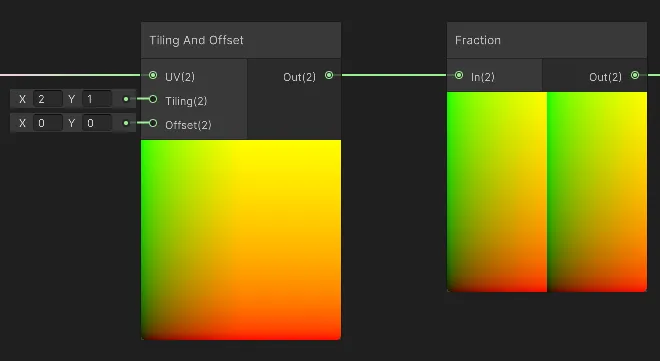Click the Offset(2) port label
The width and height of the screenshot is (660, 361).
tap(188, 125)
